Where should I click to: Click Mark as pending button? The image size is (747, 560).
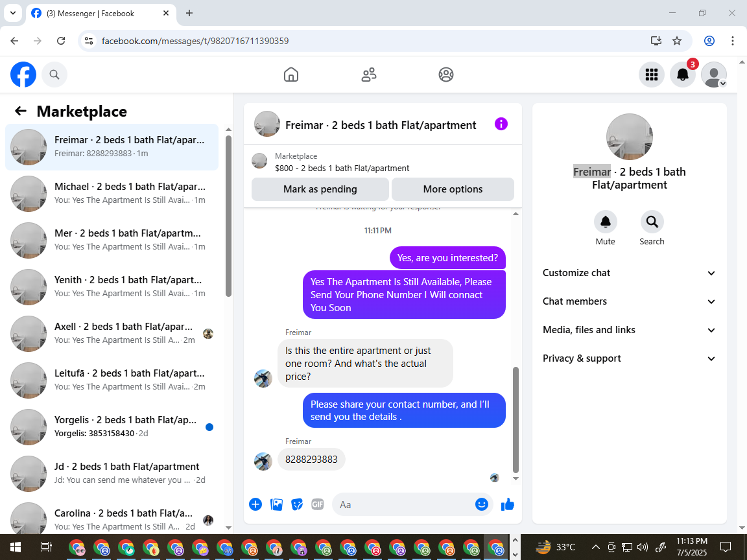tap(320, 189)
